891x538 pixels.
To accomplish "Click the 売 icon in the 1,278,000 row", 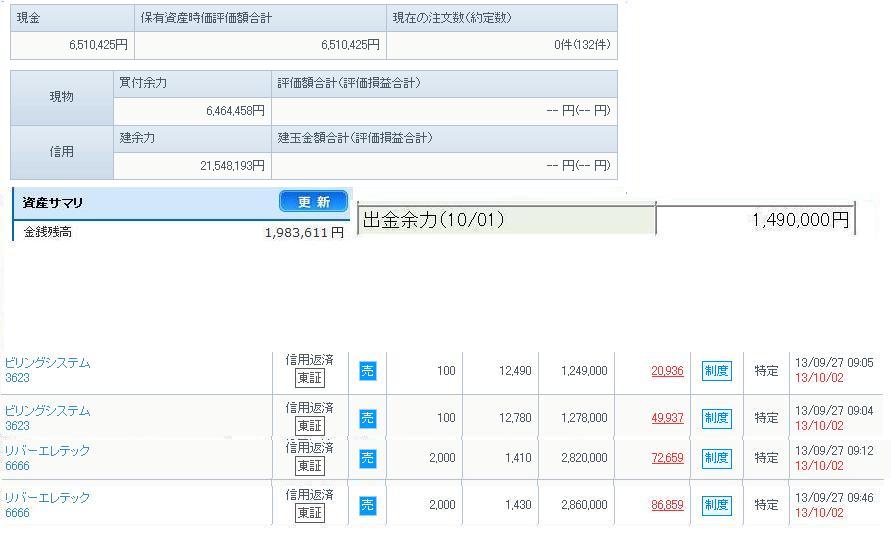I will (x=368, y=419).
